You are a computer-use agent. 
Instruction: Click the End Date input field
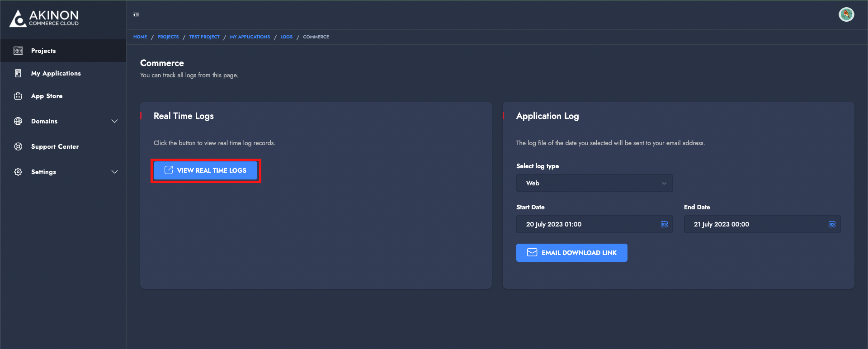755,224
